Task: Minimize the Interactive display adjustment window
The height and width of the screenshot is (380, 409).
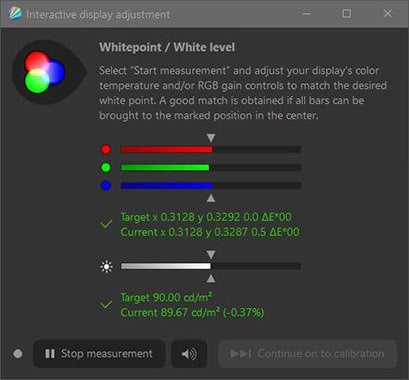Action: click(306, 14)
